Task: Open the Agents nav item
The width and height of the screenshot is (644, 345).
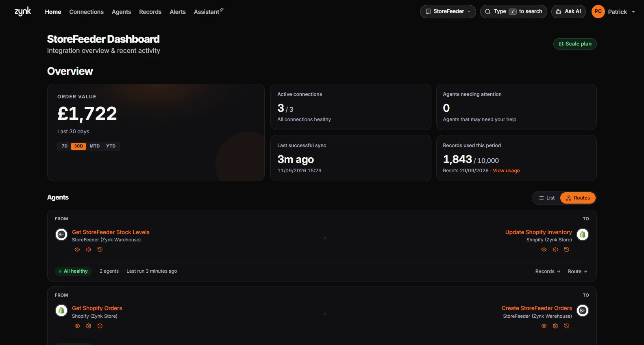Action: [x=121, y=12]
